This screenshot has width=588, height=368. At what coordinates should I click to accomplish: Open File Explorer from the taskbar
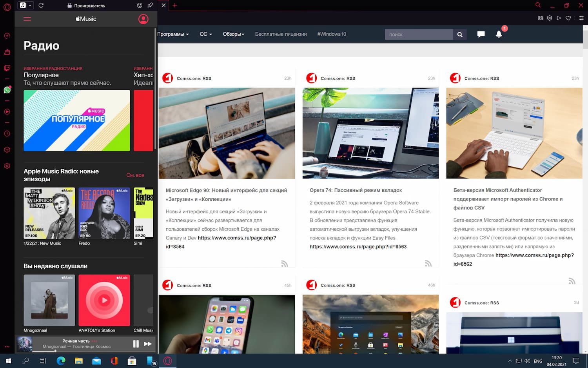point(79,361)
